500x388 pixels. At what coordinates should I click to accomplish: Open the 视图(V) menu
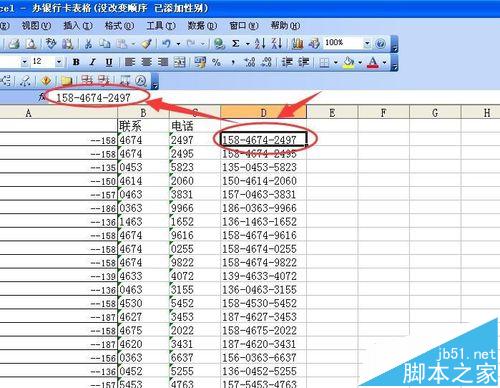tap(36, 25)
